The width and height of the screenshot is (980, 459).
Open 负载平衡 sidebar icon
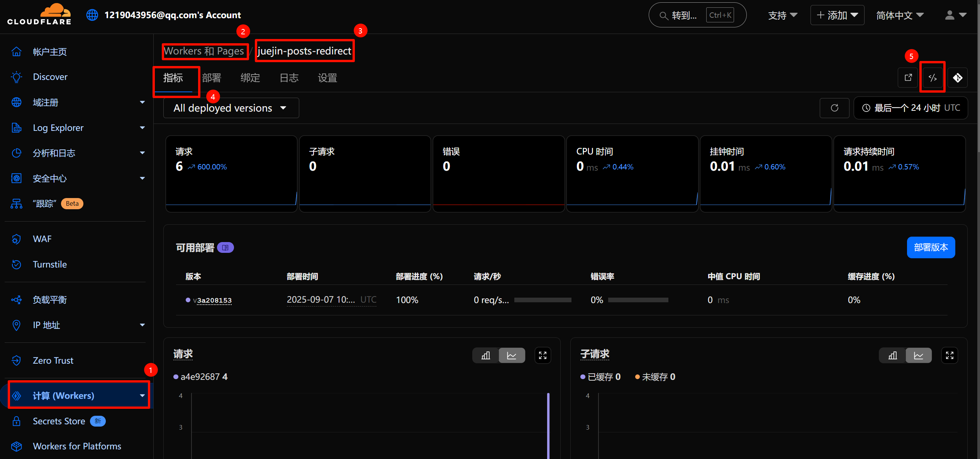click(x=16, y=300)
